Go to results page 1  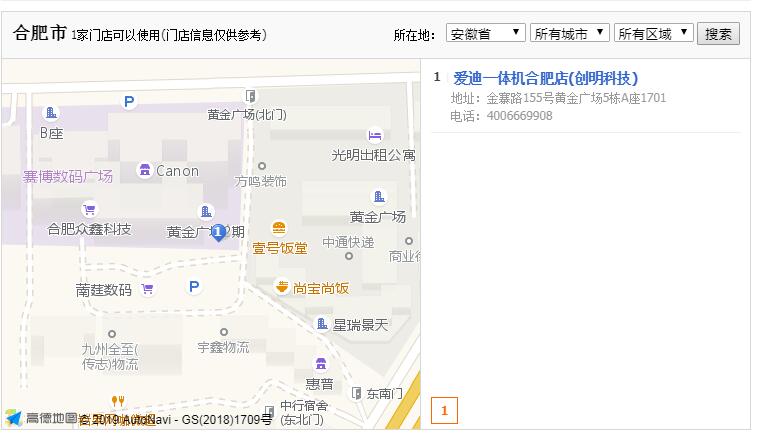click(444, 410)
